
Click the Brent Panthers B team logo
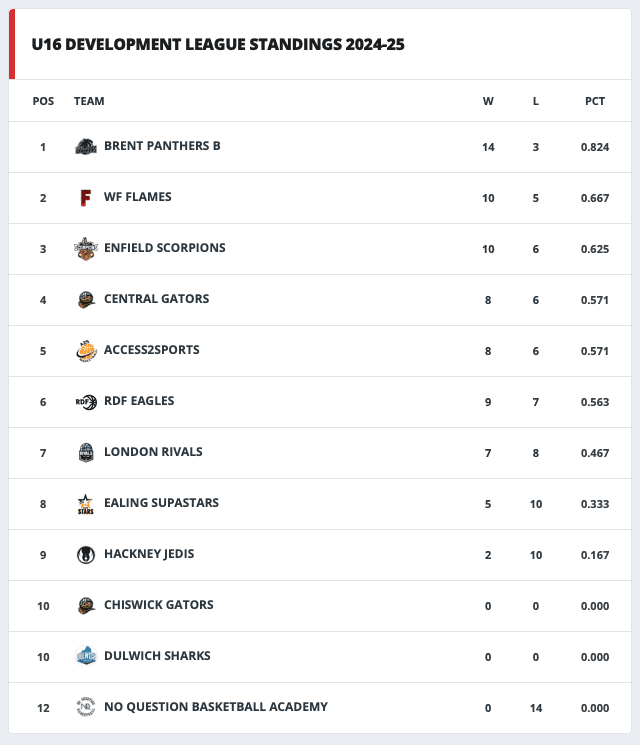[x=86, y=146]
